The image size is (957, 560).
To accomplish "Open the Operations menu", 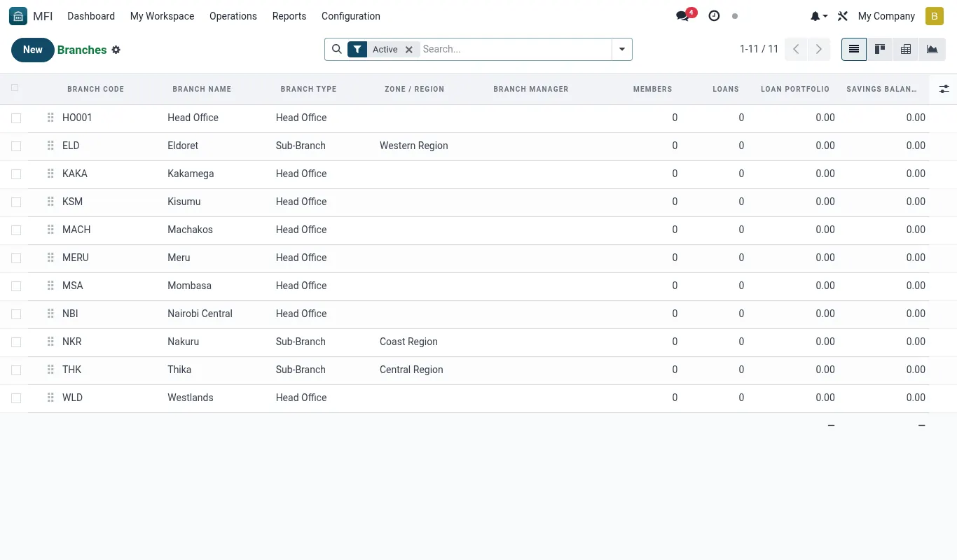I will click(x=233, y=16).
